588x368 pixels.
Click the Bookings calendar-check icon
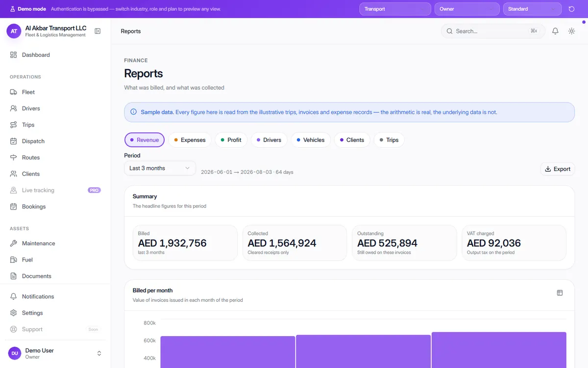click(14, 207)
